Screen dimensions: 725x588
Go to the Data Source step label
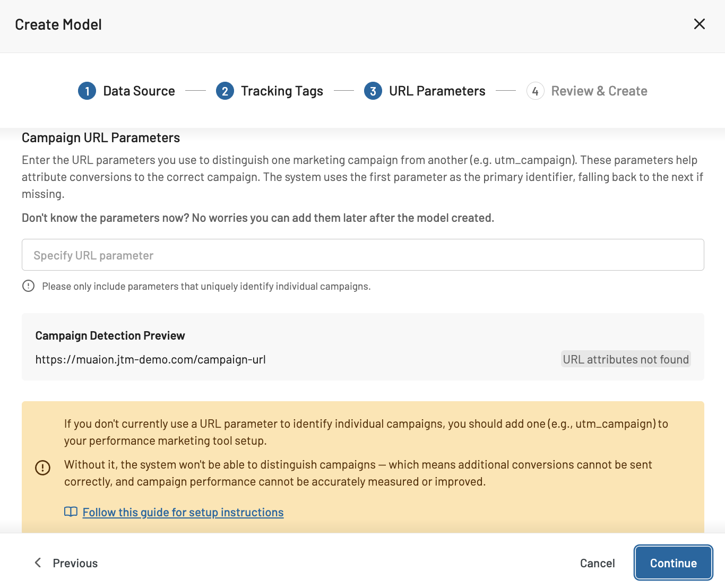click(139, 91)
